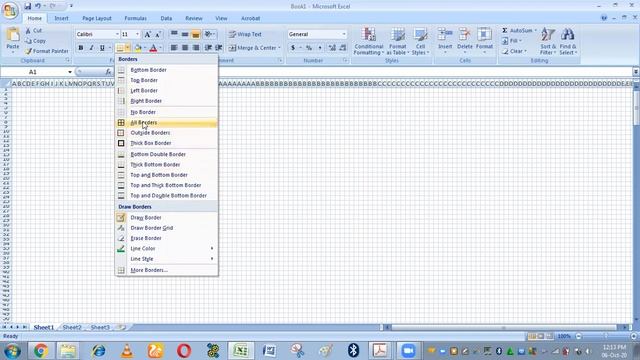Click the Insert Function fx icon

[x=108, y=72]
